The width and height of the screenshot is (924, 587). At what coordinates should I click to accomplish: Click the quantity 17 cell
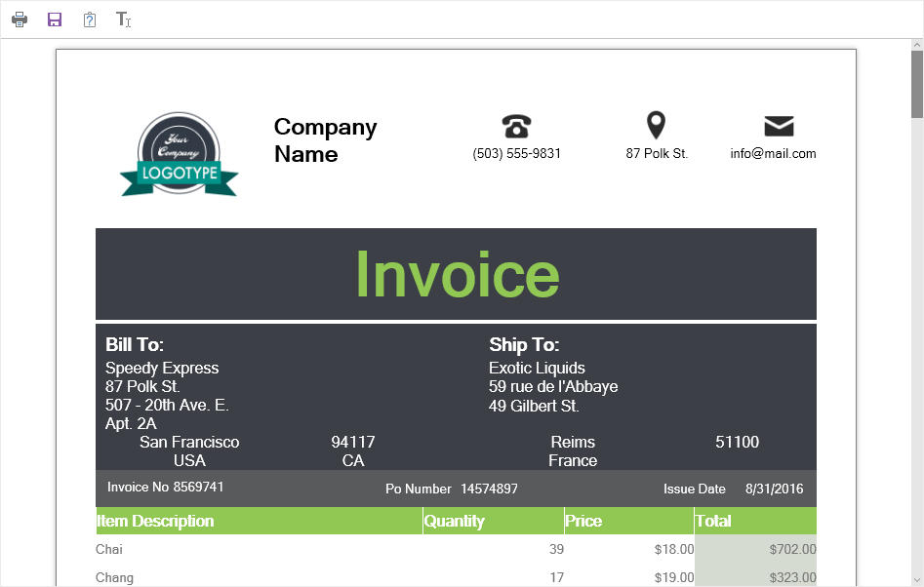click(x=556, y=577)
